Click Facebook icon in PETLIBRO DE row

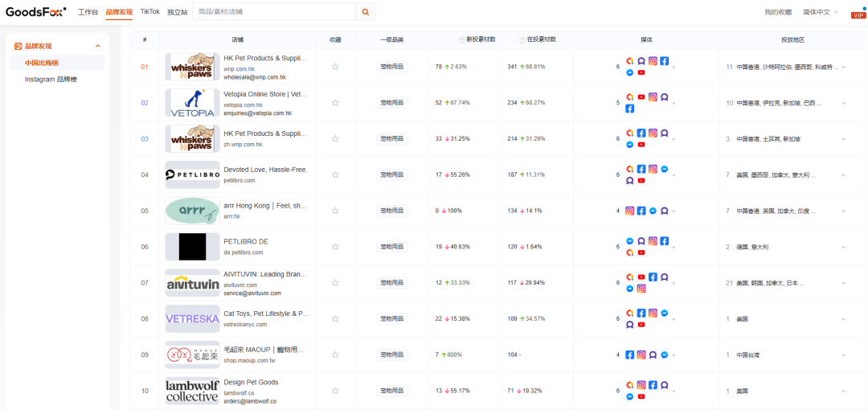coord(665,241)
